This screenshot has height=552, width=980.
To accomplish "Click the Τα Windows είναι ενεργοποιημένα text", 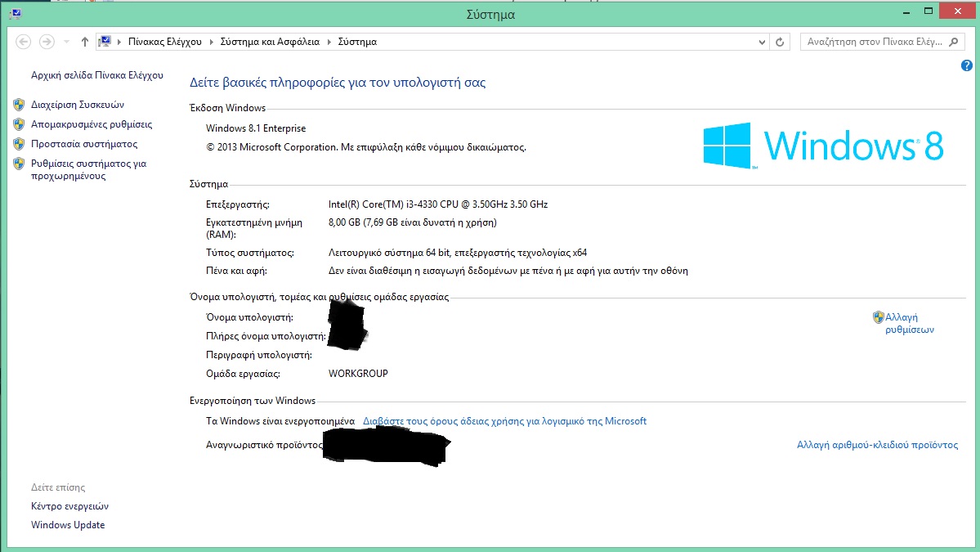I will tap(280, 421).
